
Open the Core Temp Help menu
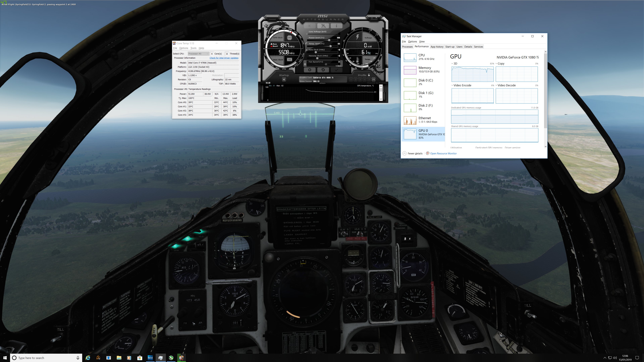click(201, 48)
